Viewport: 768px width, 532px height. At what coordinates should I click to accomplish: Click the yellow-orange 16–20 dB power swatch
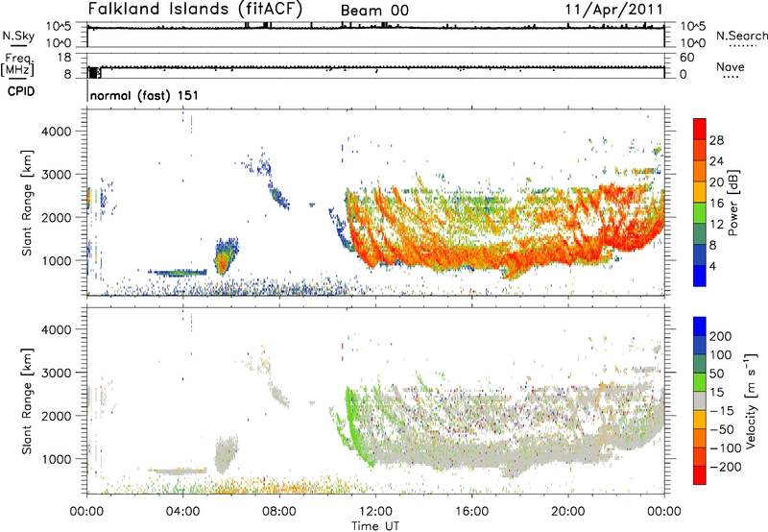700,192
